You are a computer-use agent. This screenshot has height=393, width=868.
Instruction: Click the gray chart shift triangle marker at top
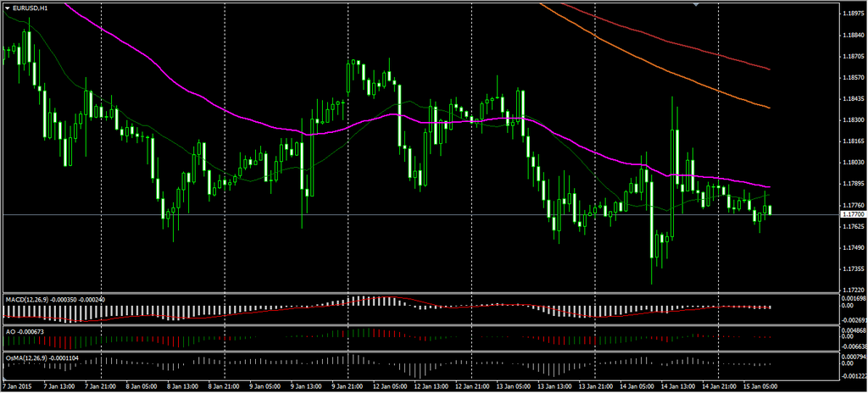pos(696,5)
